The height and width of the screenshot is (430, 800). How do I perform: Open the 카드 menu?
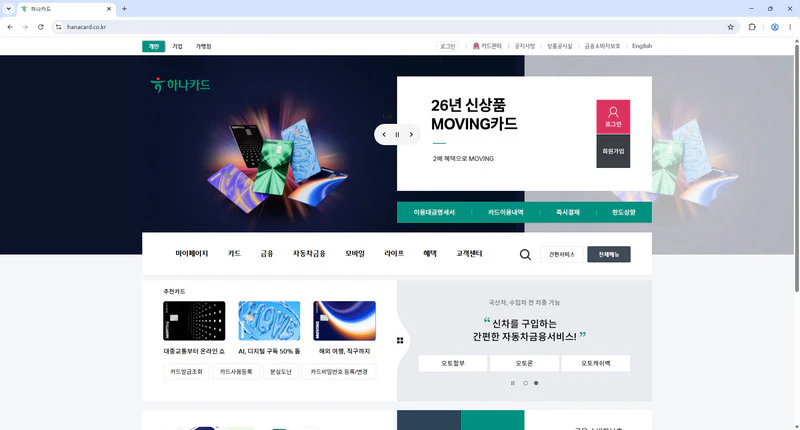[x=234, y=254]
